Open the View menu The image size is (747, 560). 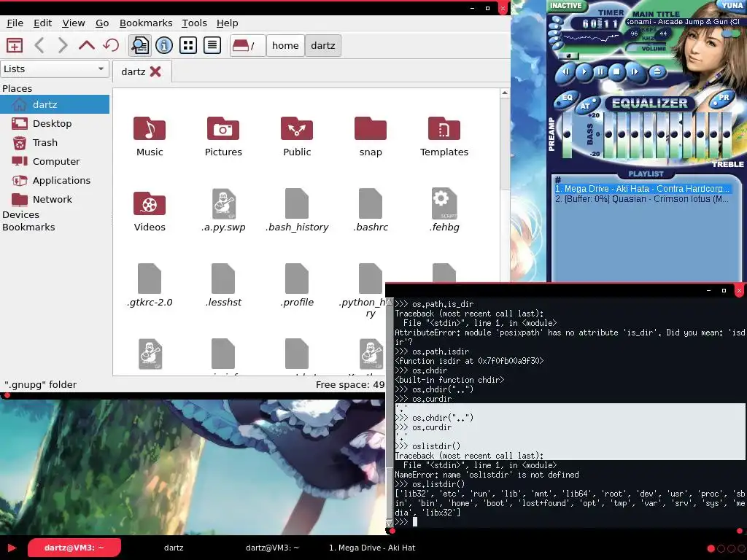pyautogui.click(x=74, y=23)
